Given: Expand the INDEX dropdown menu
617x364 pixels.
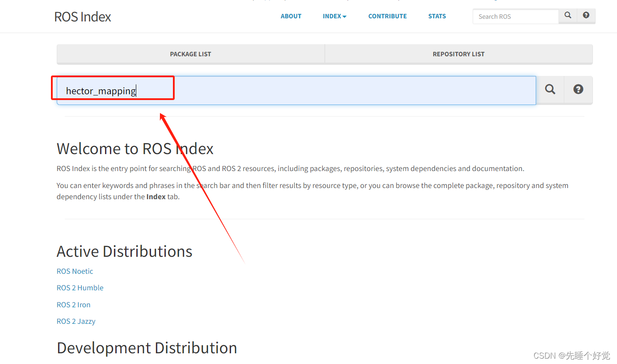Looking at the screenshot, I should coord(335,16).
